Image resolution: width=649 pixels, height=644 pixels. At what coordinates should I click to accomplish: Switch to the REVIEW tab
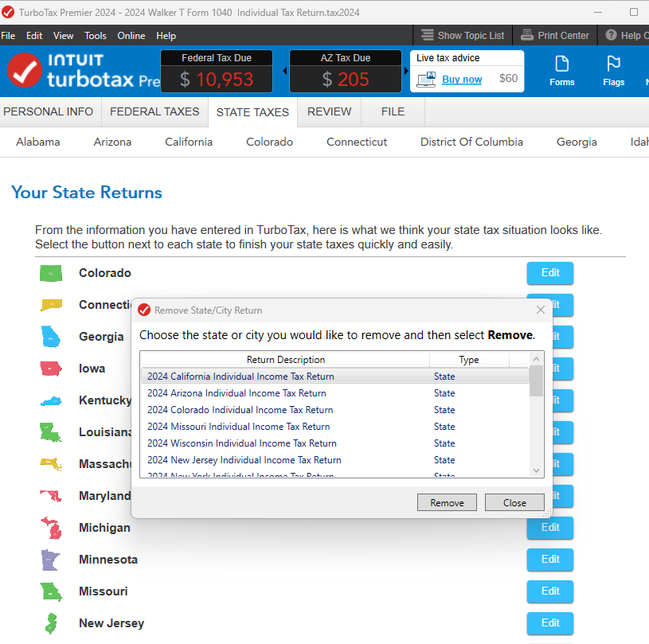(329, 111)
